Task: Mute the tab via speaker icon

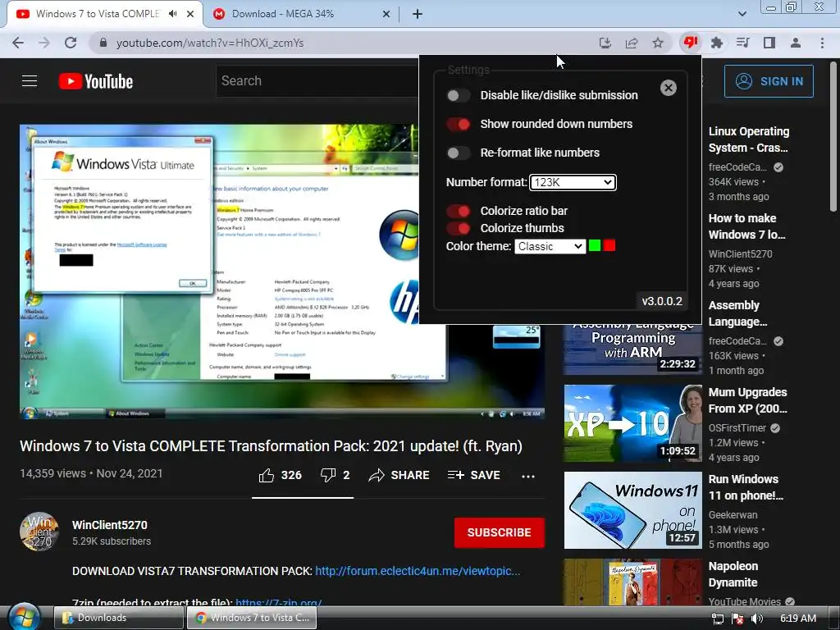Action: coord(172,14)
